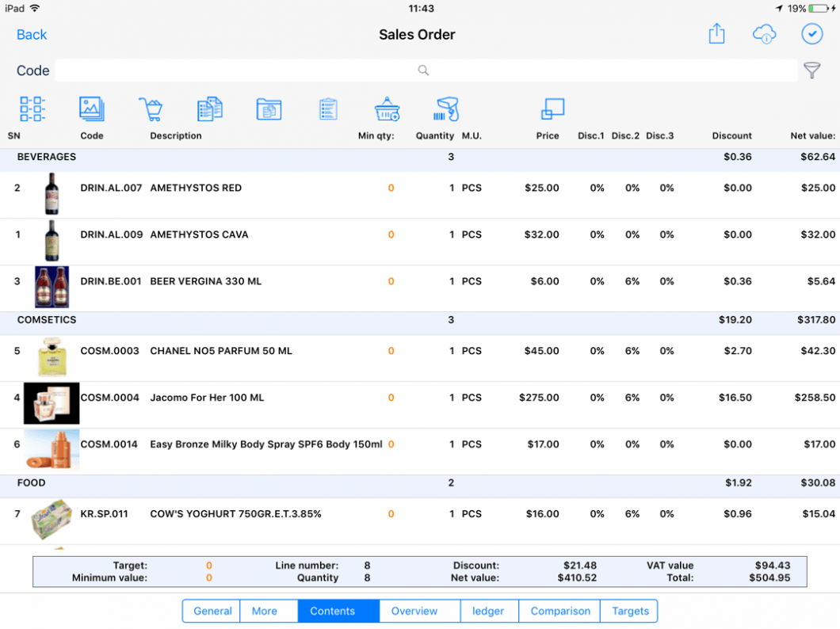840x629 pixels.
Task: Open the folder documents icon
Action: [x=269, y=109]
